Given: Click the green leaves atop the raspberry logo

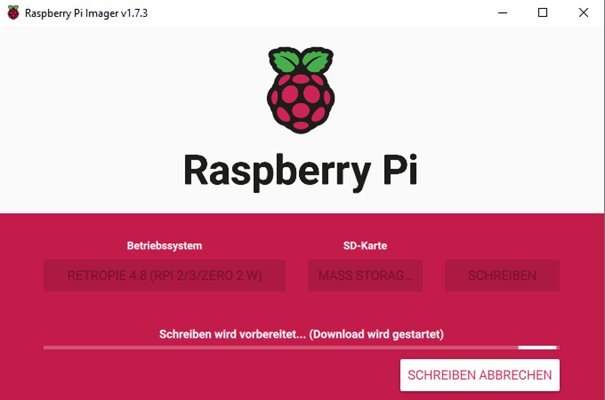Looking at the screenshot, I should coord(301,60).
